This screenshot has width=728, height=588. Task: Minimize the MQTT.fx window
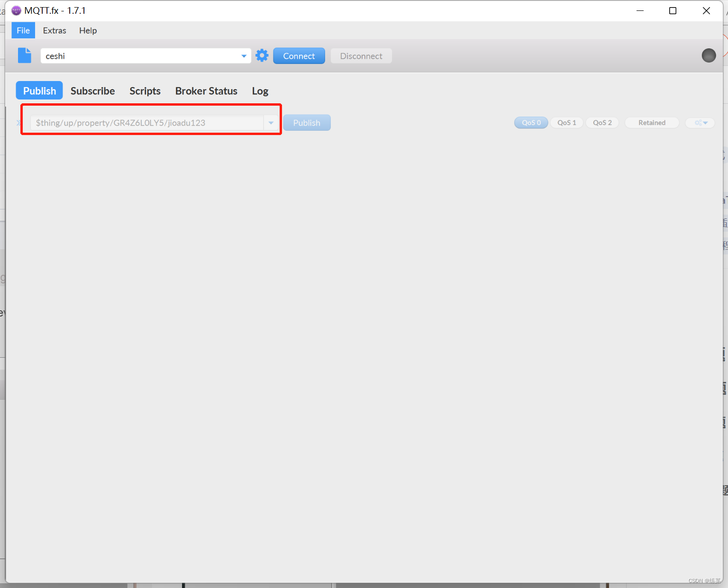coord(640,10)
